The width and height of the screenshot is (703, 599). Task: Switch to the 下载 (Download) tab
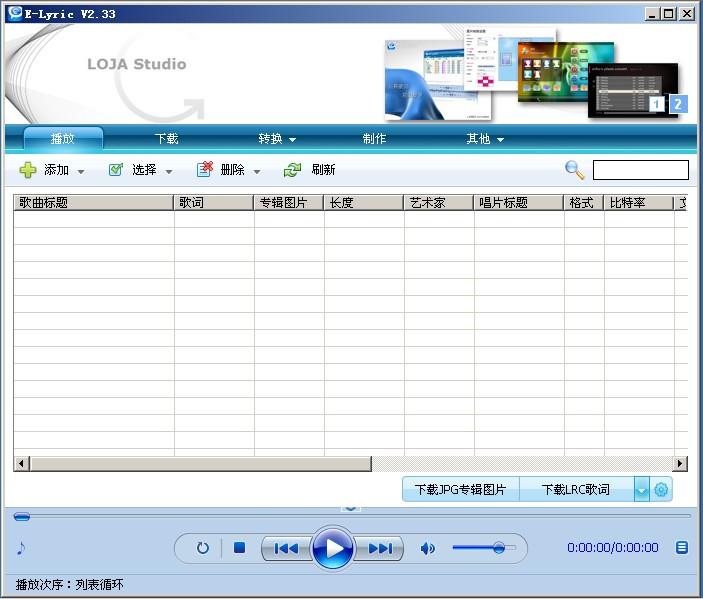(167, 139)
